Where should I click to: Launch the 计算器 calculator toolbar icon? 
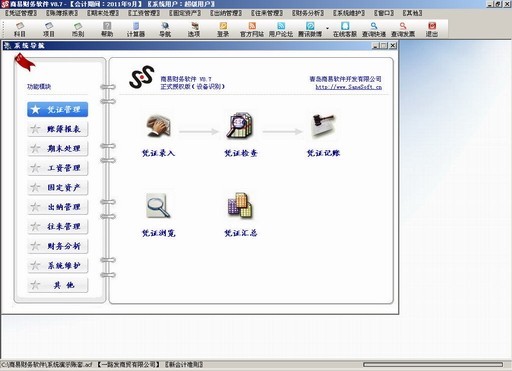pos(136,29)
